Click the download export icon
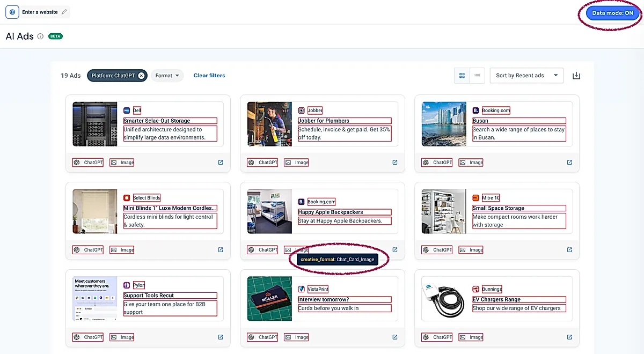Viewport: 644px width, 354px height. [576, 76]
